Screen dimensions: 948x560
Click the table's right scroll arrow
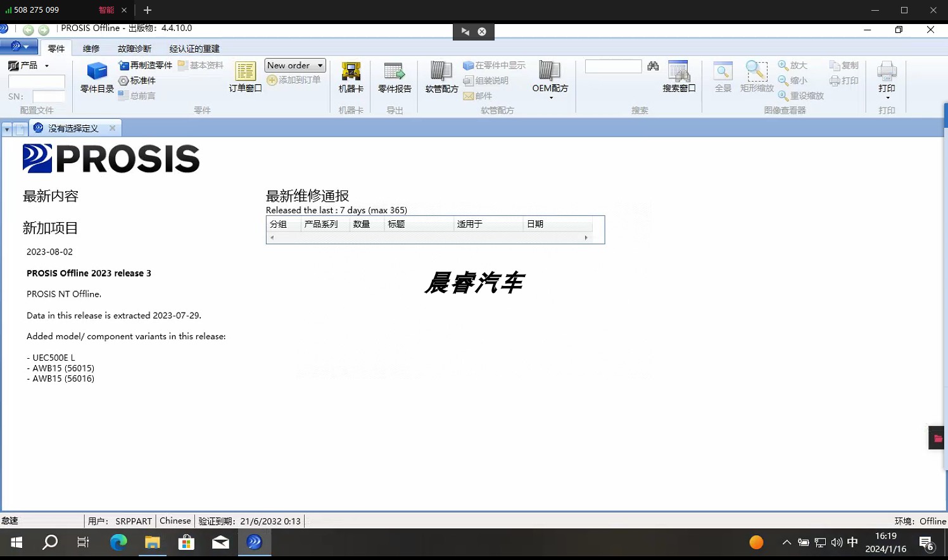pos(586,238)
